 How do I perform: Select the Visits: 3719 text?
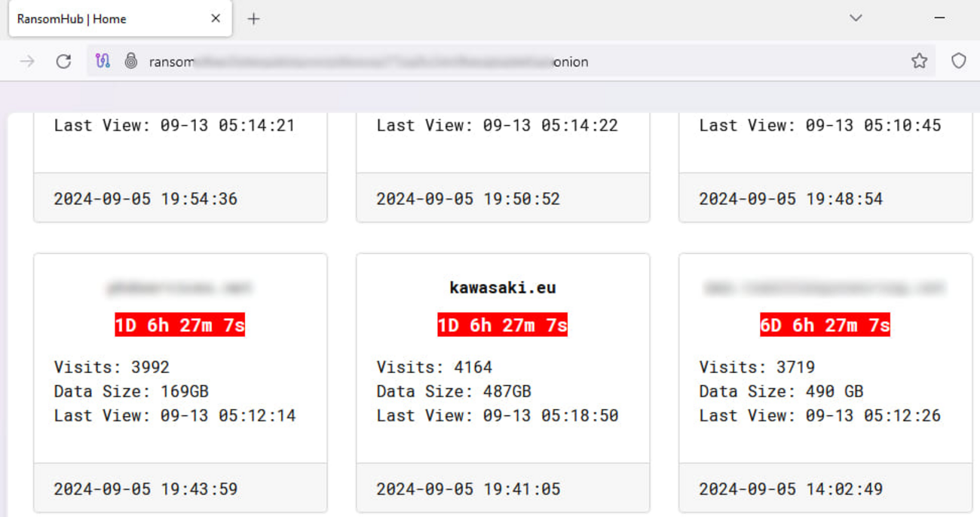757,367
